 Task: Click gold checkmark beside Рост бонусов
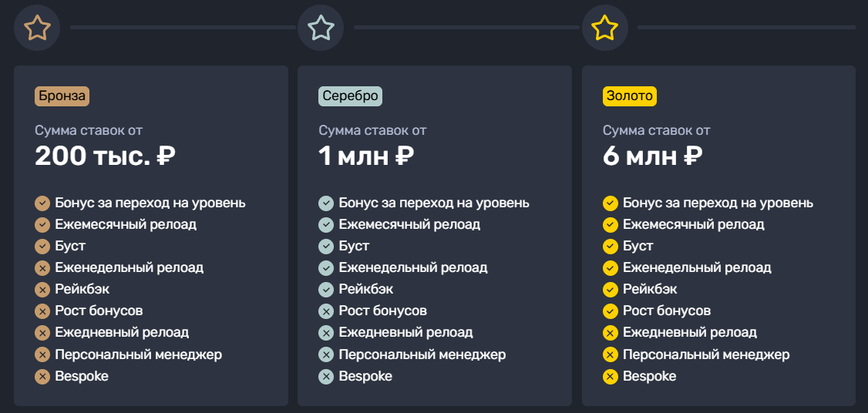tap(610, 311)
